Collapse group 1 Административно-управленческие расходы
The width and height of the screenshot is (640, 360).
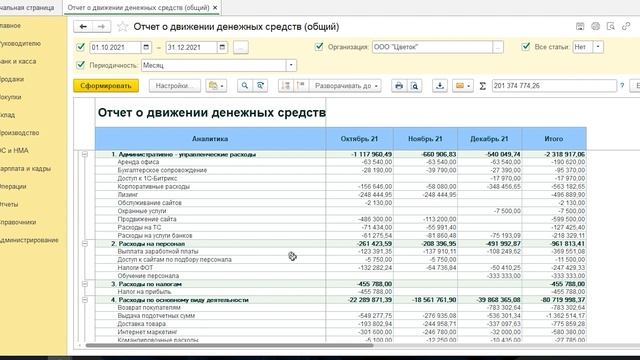(x=84, y=154)
